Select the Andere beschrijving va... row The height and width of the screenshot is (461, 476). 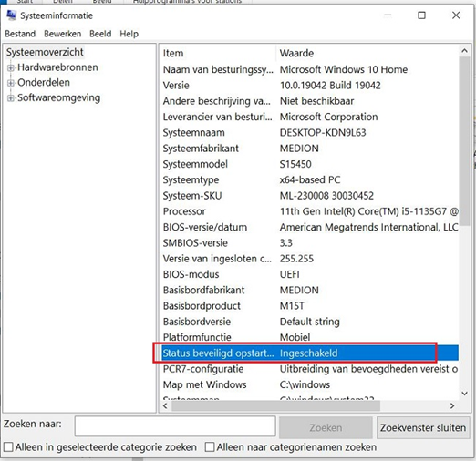309,101
